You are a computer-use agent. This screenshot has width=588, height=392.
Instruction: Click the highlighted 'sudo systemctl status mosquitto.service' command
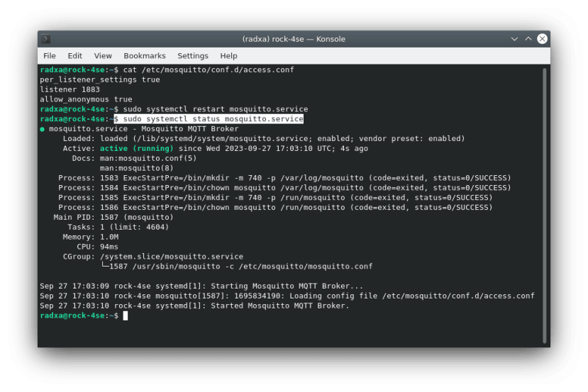pyautogui.click(x=209, y=119)
